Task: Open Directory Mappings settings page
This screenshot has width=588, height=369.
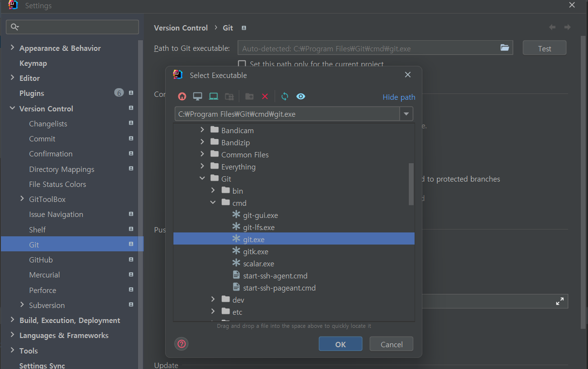Action: pos(62,169)
